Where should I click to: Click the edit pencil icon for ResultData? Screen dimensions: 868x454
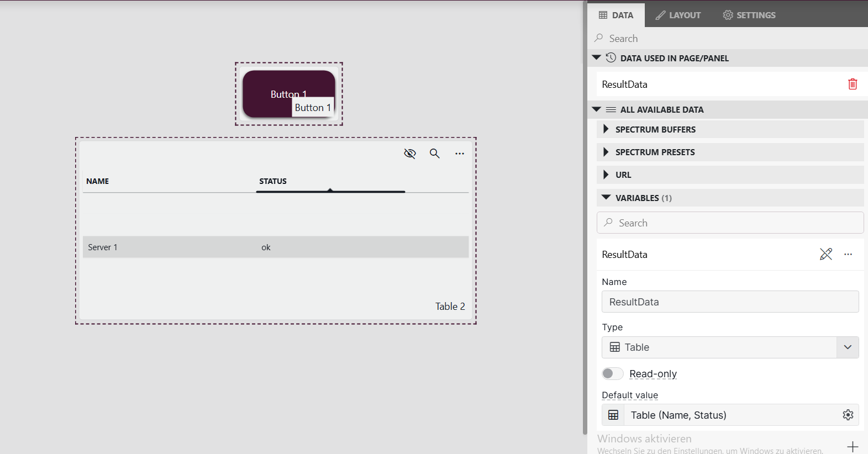(x=825, y=254)
